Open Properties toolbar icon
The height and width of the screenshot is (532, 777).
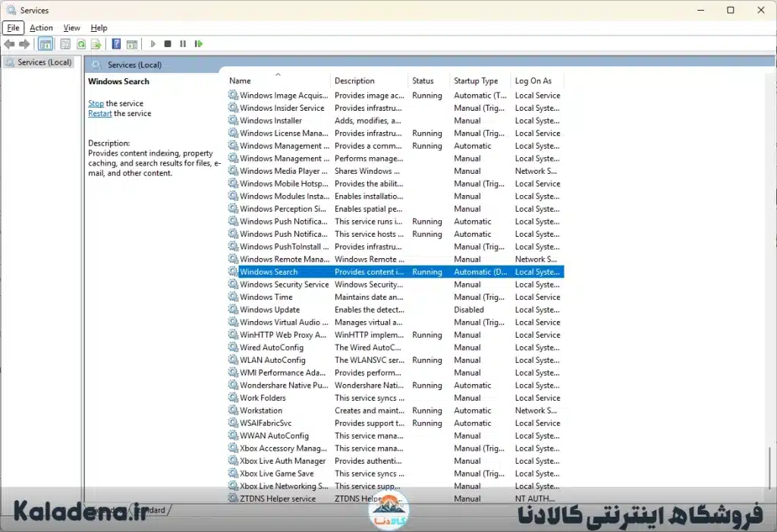[x=65, y=44]
